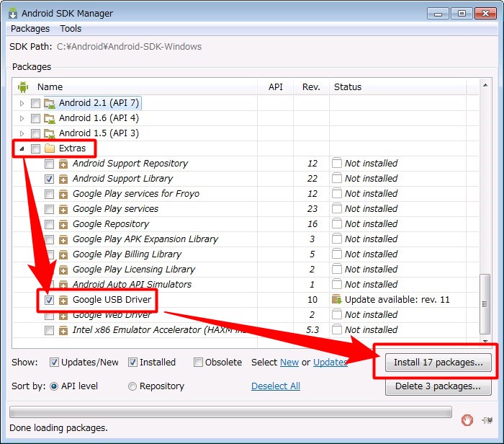Screen dimensions: 504x444
Task: Click Install 17 packages button
Action: coord(438,363)
